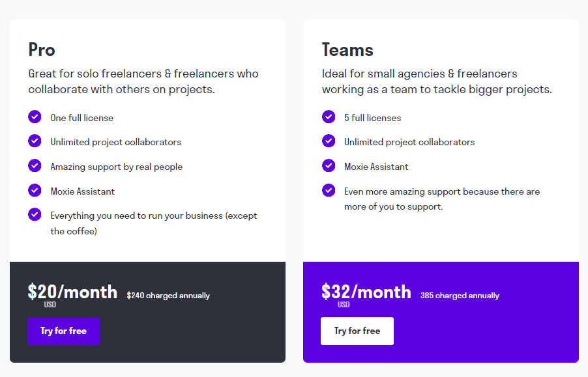
Task: Click the 5 full licenses feature text
Action: [x=372, y=118]
